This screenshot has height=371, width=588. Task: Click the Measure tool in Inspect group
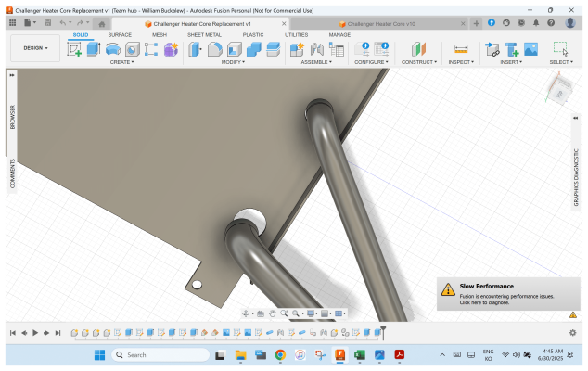coord(460,49)
